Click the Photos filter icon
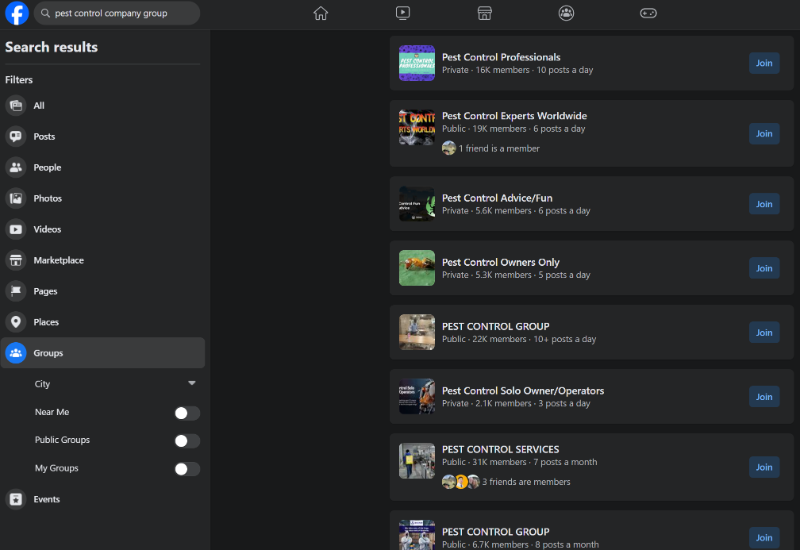 16,198
